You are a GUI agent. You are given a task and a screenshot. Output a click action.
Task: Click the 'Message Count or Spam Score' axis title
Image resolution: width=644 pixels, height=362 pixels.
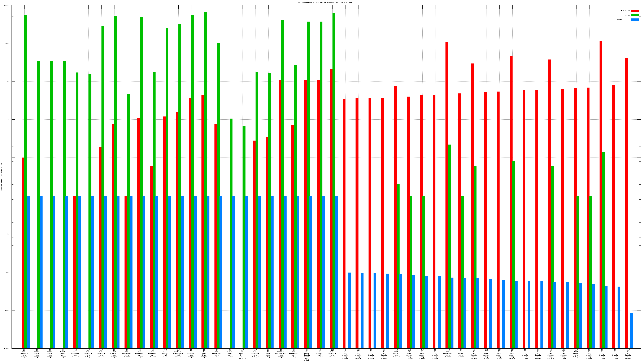[1, 177]
